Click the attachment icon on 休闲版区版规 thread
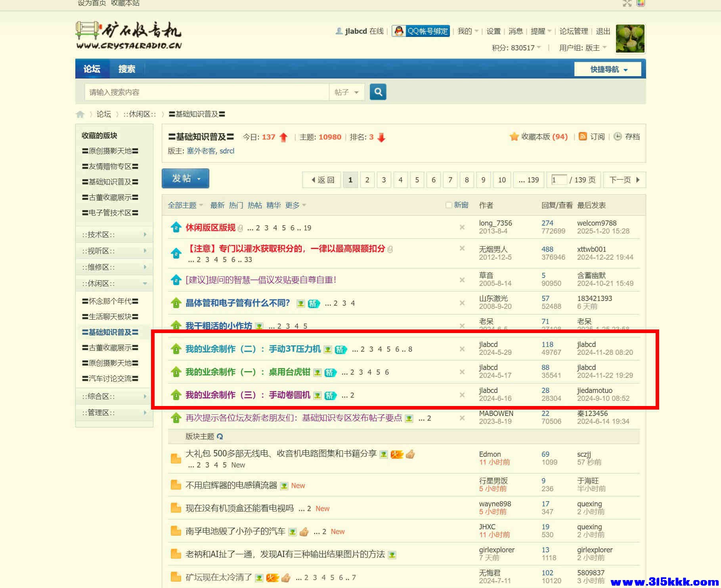This screenshot has height=588, width=721. pos(241,227)
